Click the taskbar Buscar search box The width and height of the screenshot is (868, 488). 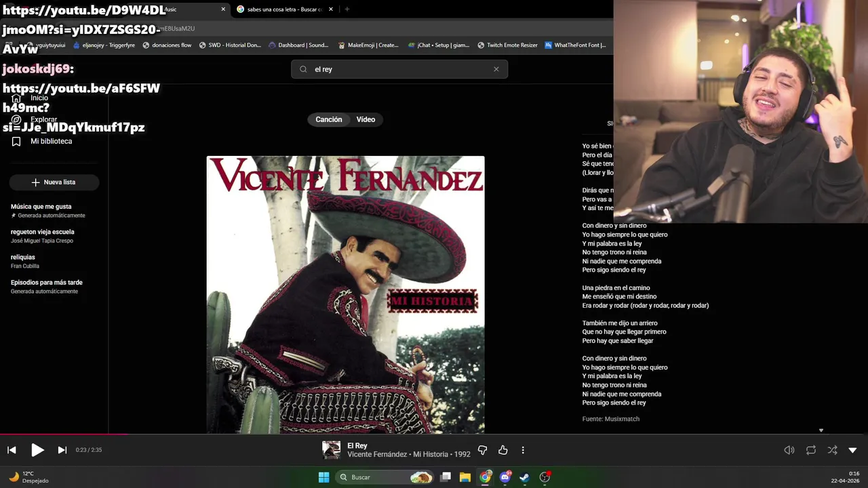pos(384,477)
